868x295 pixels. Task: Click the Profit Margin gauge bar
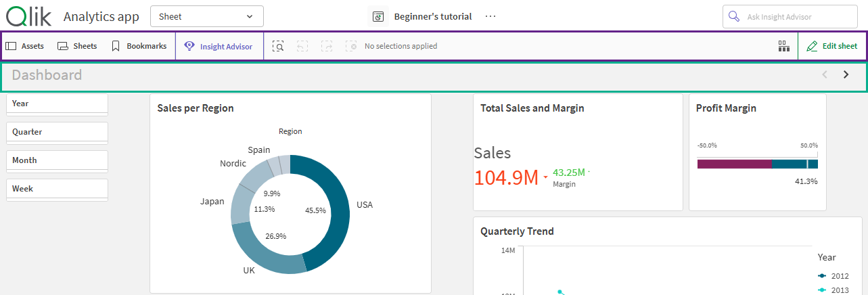(x=757, y=164)
